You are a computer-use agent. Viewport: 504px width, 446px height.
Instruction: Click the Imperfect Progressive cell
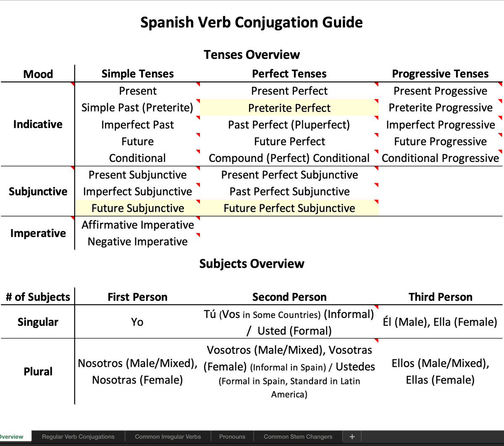click(x=440, y=125)
